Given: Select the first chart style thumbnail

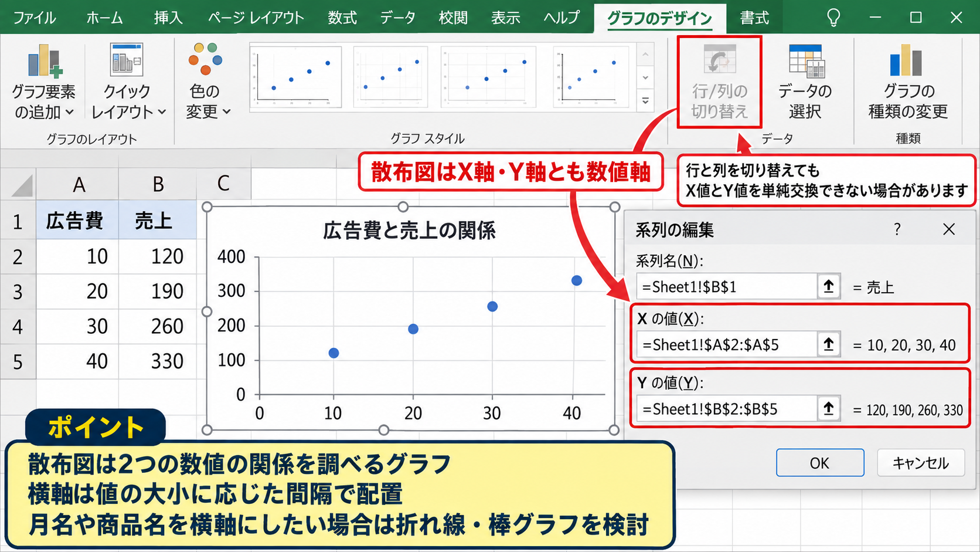Looking at the screenshot, I should tap(296, 76).
